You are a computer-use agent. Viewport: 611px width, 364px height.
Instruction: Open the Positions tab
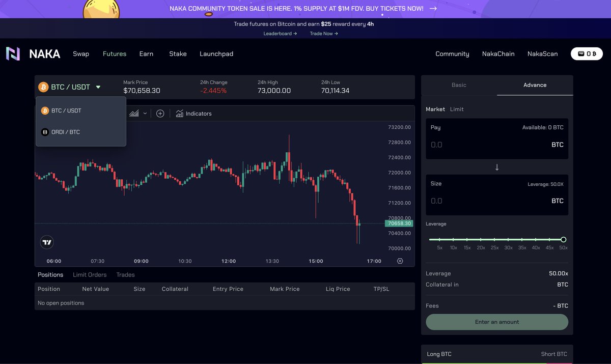[50, 274]
